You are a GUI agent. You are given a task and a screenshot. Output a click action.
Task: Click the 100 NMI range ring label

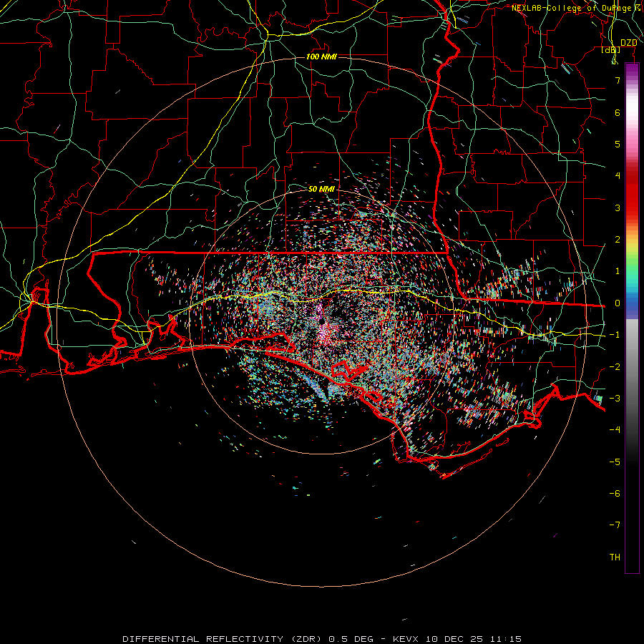pyautogui.click(x=321, y=57)
